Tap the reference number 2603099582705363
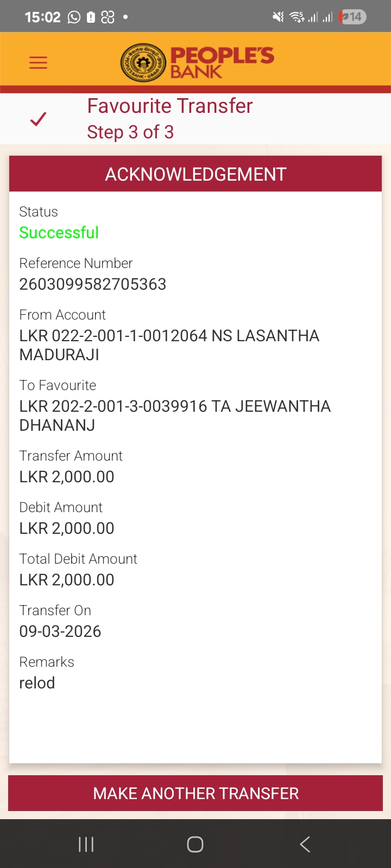Image resolution: width=391 pixels, height=868 pixels. (x=93, y=284)
